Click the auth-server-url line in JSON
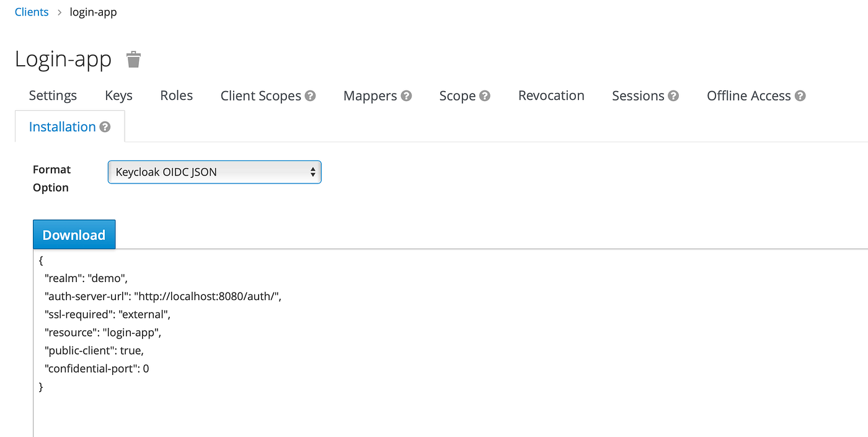The image size is (868, 437). pos(163,296)
